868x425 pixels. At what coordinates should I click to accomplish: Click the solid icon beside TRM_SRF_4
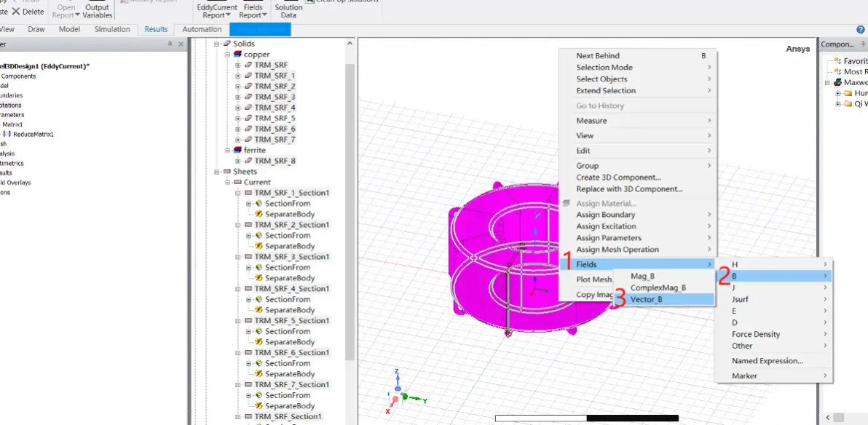click(248, 108)
